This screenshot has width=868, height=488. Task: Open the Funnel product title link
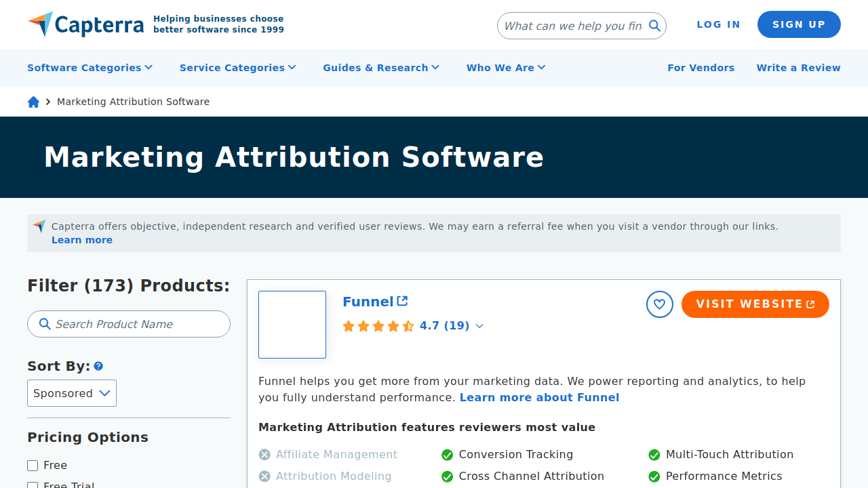tap(368, 302)
